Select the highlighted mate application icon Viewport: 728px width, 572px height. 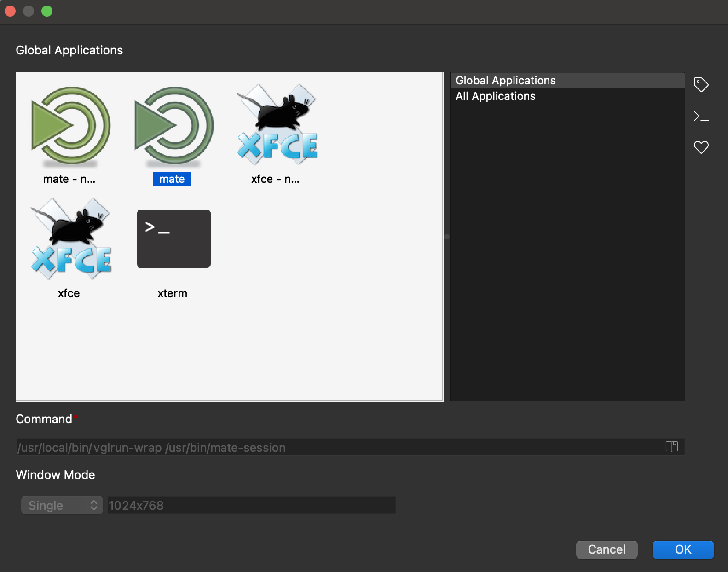pos(173,126)
